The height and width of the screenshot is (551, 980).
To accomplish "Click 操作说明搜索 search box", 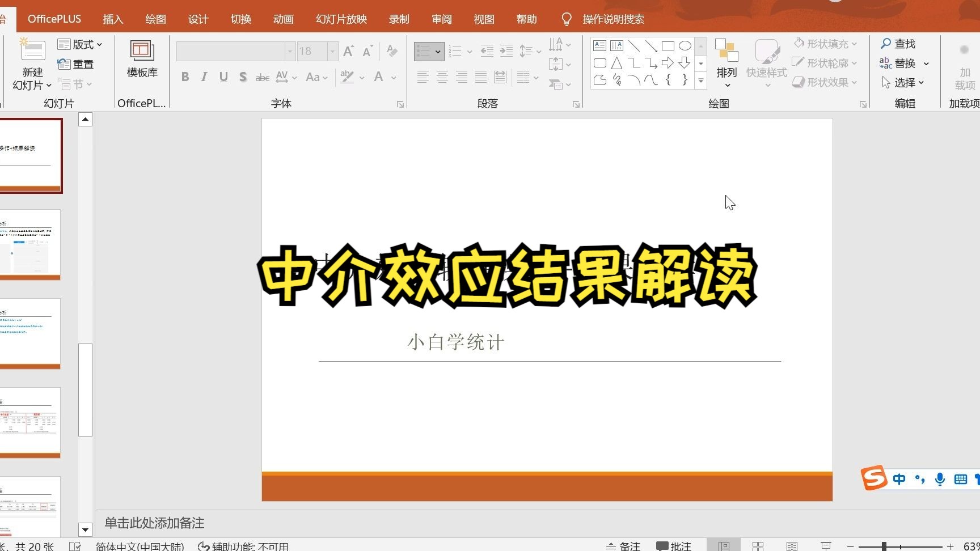I will [613, 19].
